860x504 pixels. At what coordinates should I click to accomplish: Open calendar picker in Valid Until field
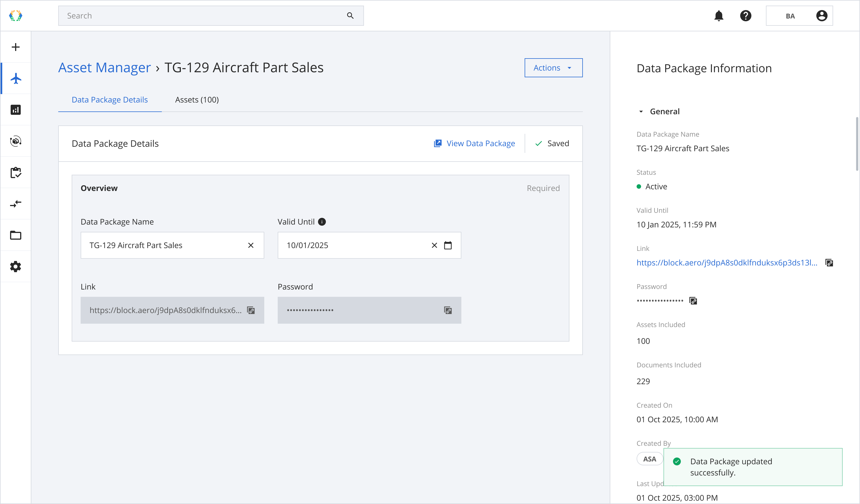point(448,245)
